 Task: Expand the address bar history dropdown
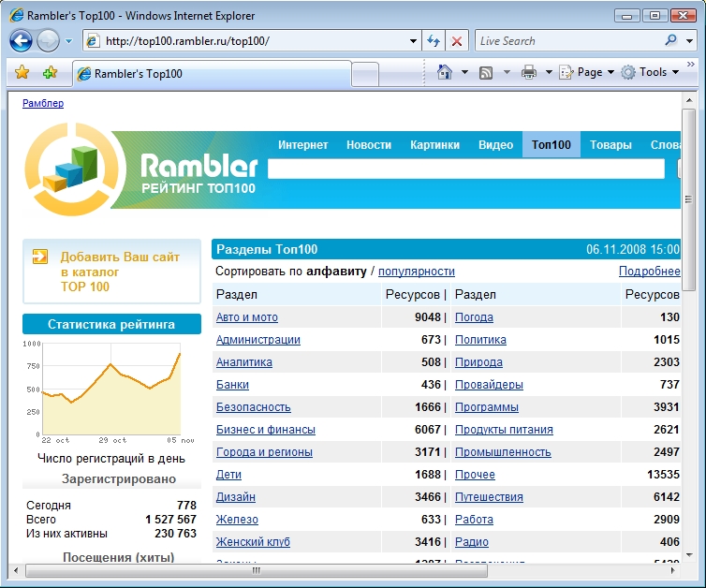pyautogui.click(x=413, y=41)
